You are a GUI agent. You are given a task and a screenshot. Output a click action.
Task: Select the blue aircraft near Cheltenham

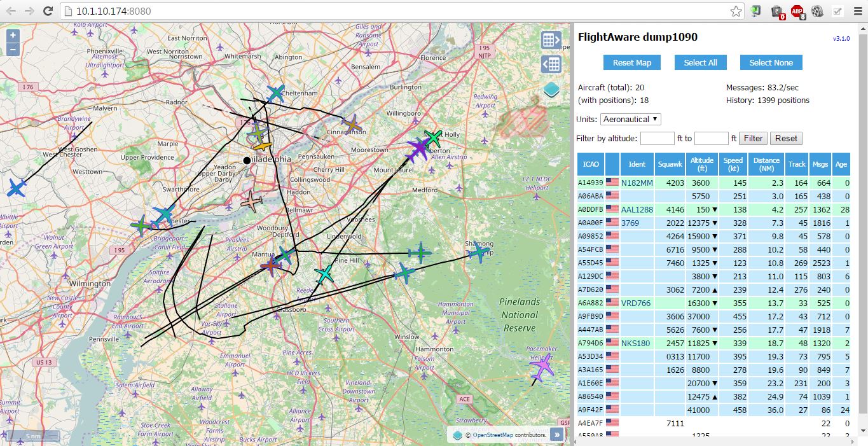point(275,94)
